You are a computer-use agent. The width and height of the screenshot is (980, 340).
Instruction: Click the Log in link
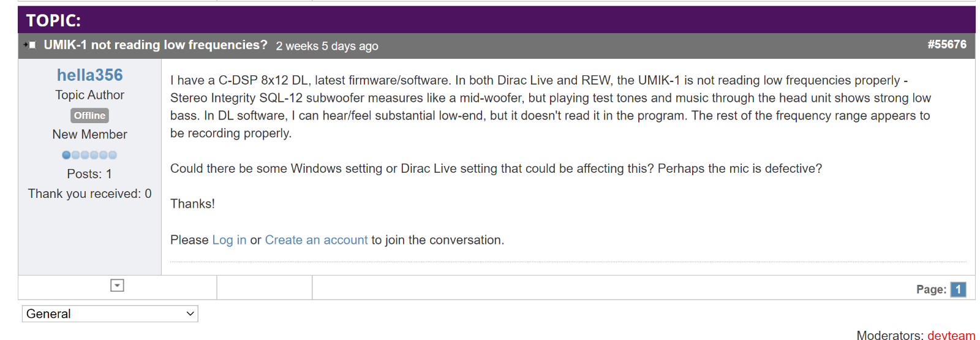[x=229, y=240]
